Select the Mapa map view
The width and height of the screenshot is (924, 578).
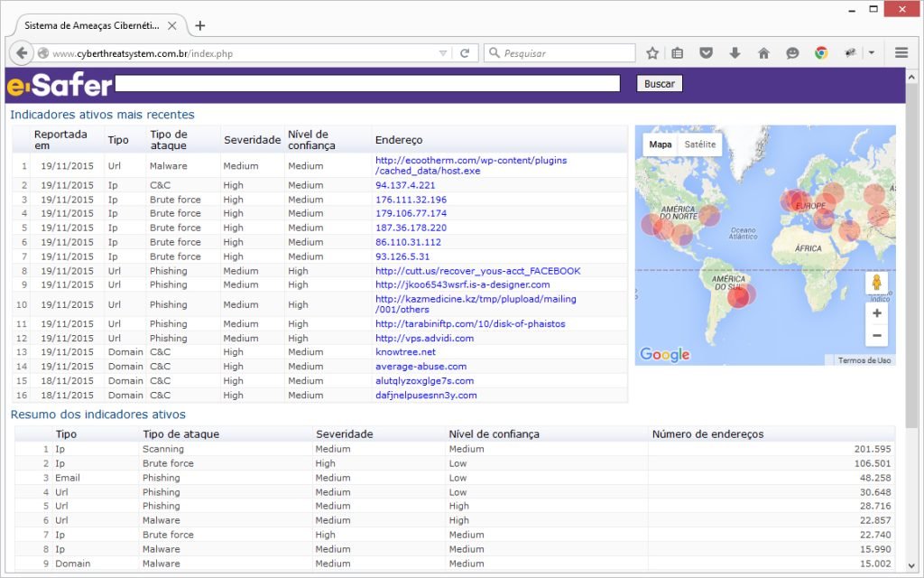[661, 144]
